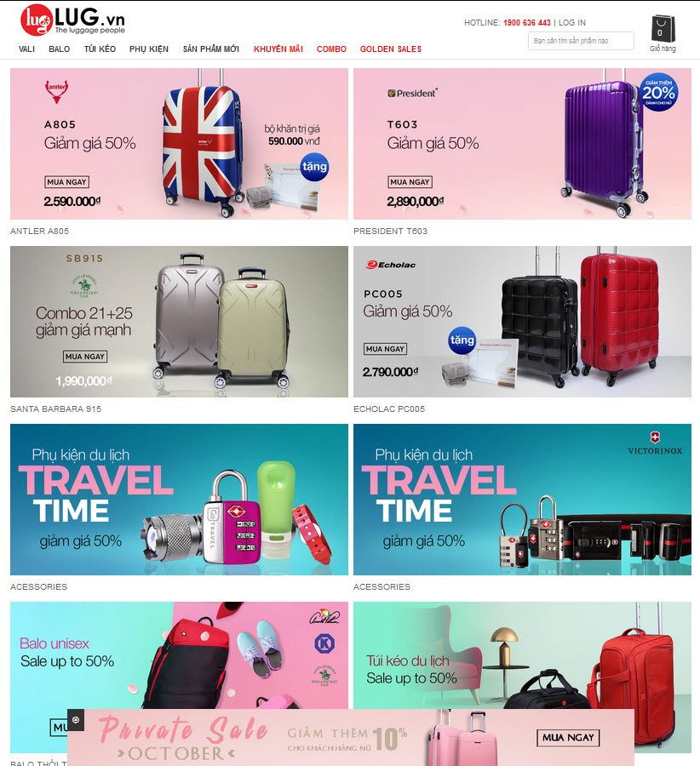Go to KHUYẾN MÃI promotions

[278, 49]
